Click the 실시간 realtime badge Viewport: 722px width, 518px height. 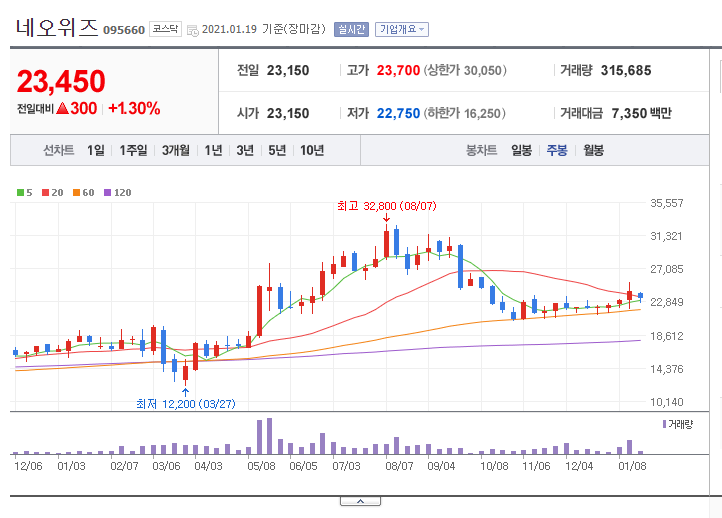click(351, 29)
